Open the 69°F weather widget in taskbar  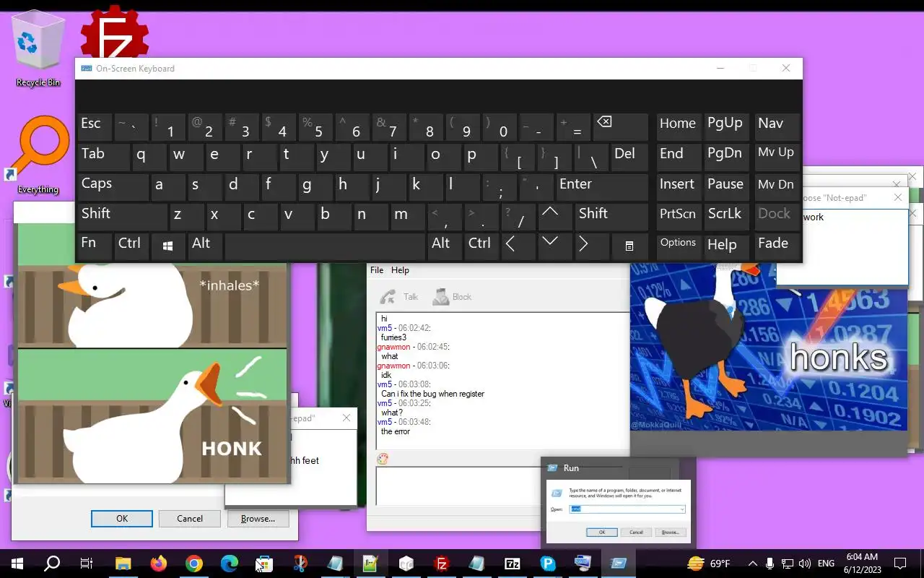(x=709, y=564)
